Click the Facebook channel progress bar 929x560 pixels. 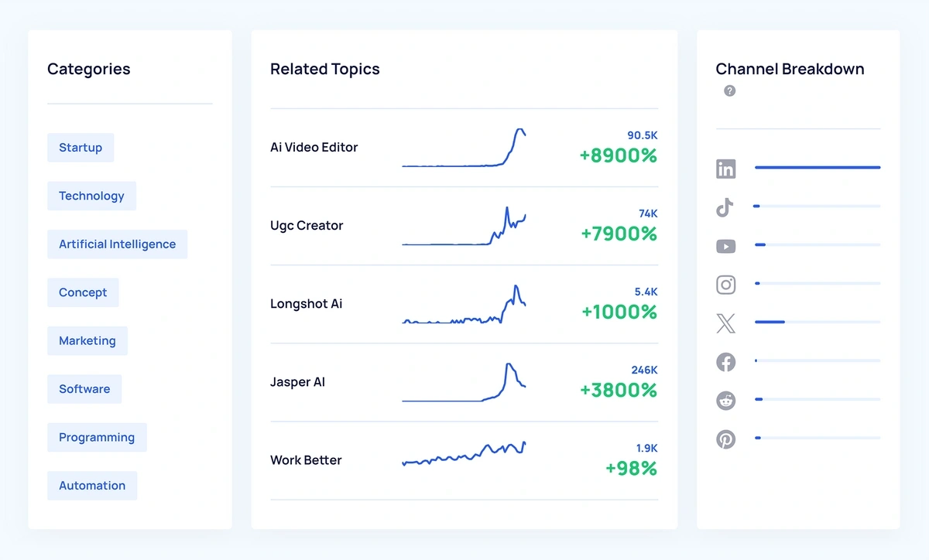(x=818, y=360)
